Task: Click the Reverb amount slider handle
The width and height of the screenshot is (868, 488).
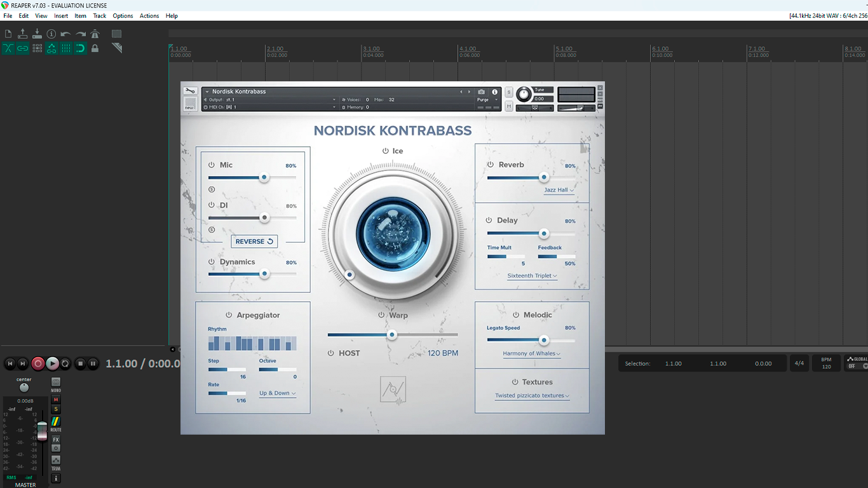Action: point(543,178)
